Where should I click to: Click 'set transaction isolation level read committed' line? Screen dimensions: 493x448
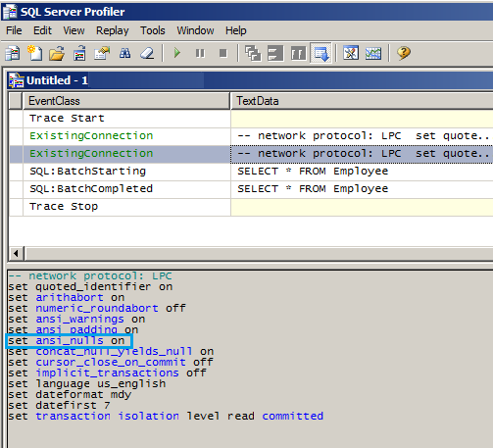click(x=166, y=417)
